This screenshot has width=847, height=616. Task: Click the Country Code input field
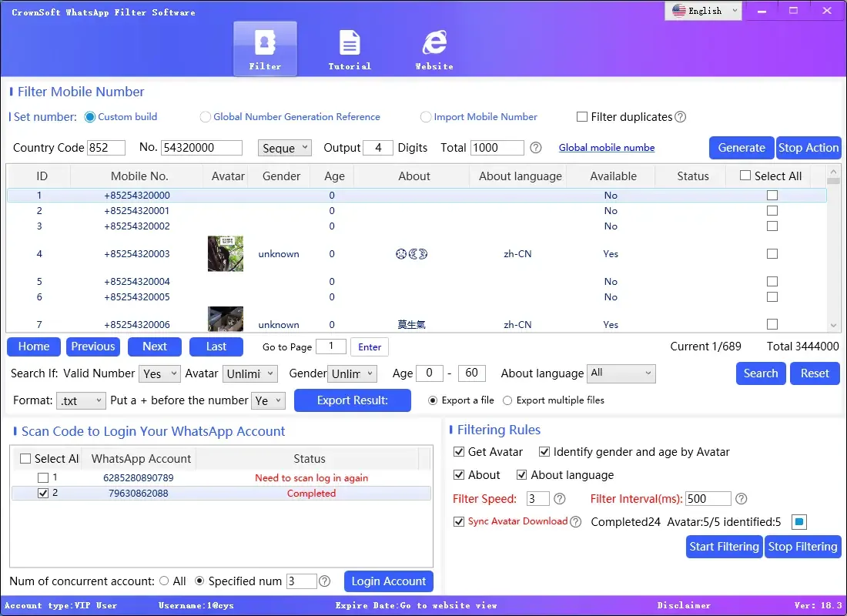point(108,148)
